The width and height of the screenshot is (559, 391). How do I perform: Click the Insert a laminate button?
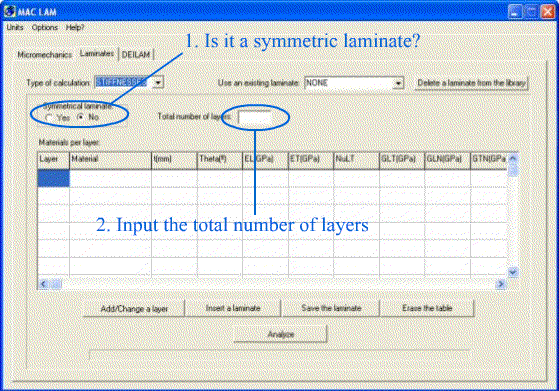233,308
